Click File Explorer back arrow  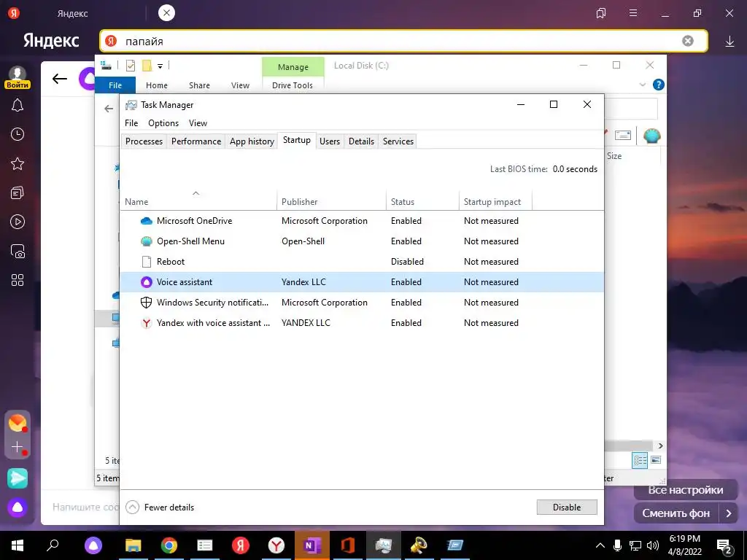click(109, 109)
